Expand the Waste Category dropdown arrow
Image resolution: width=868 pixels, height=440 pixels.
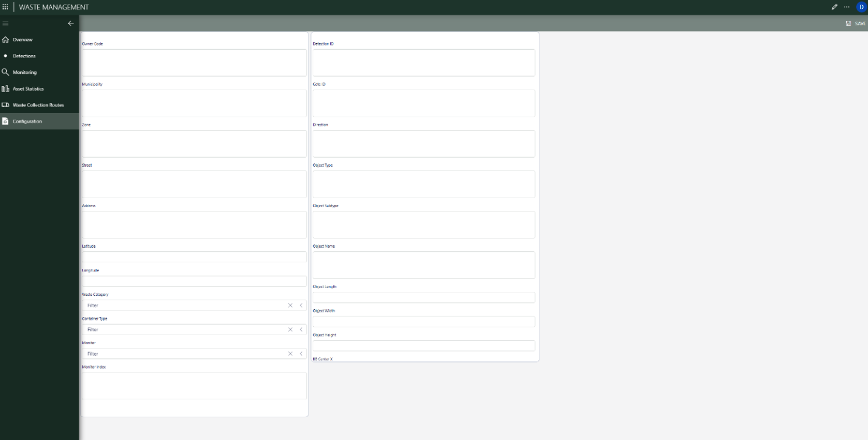pyautogui.click(x=301, y=306)
